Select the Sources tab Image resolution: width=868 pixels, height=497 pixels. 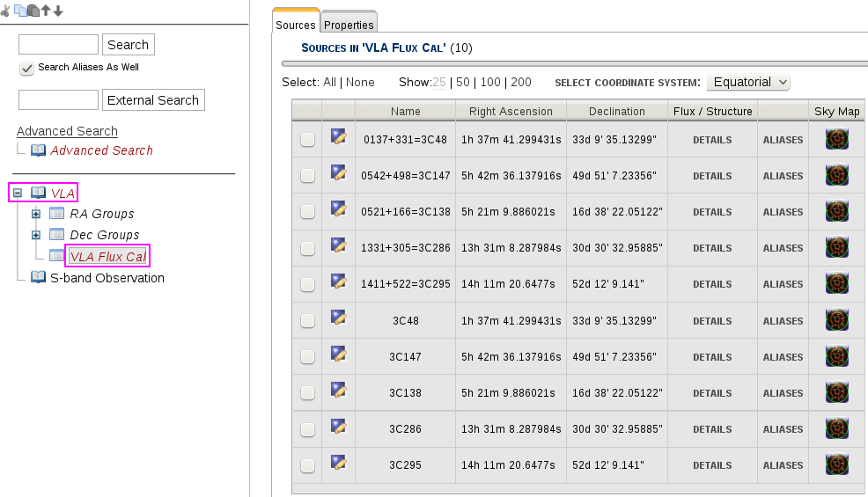click(x=296, y=25)
